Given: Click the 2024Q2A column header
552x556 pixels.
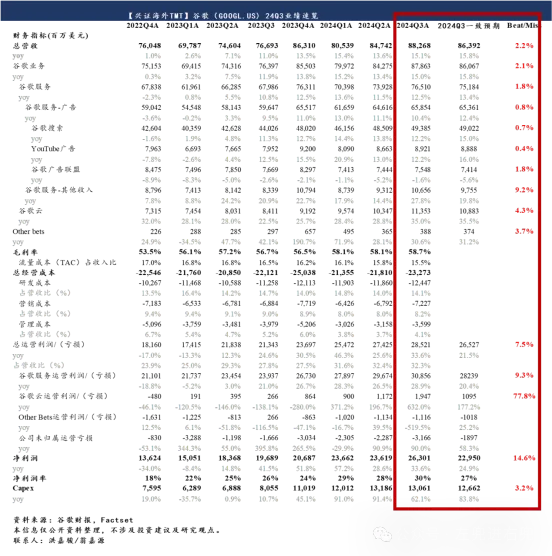Looking at the screenshot, I should coord(374,26).
